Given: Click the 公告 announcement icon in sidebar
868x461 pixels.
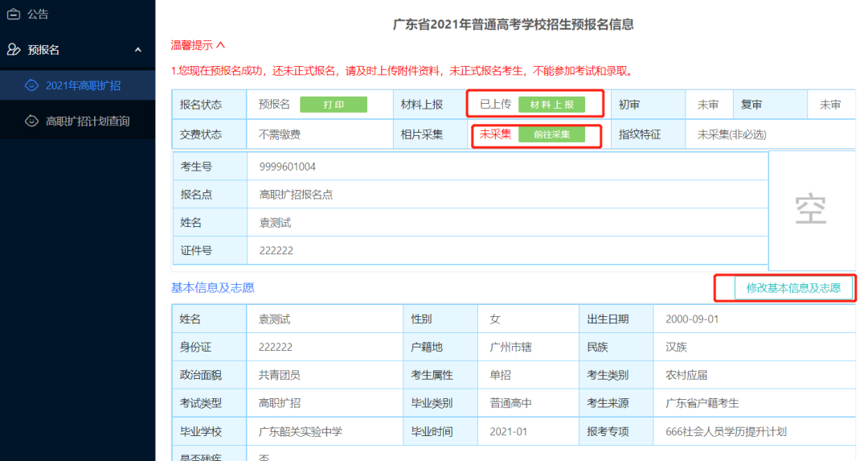Looking at the screenshot, I should [x=14, y=14].
